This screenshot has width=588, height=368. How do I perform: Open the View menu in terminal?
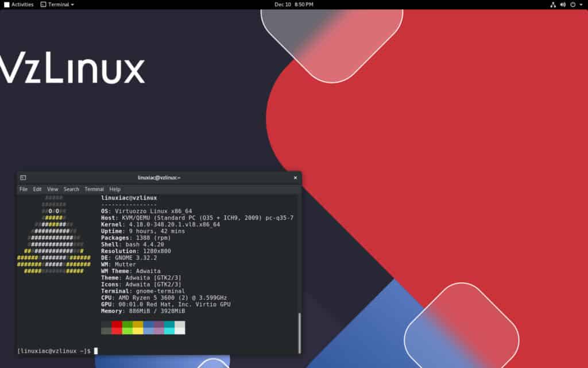pyautogui.click(x=52, y=189)
